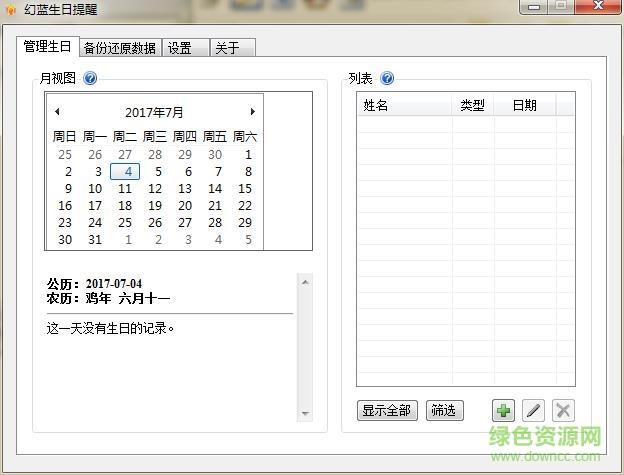The image size is (624, 475).
Task: Select date 23 in the calendar
Action: (65, 222)
